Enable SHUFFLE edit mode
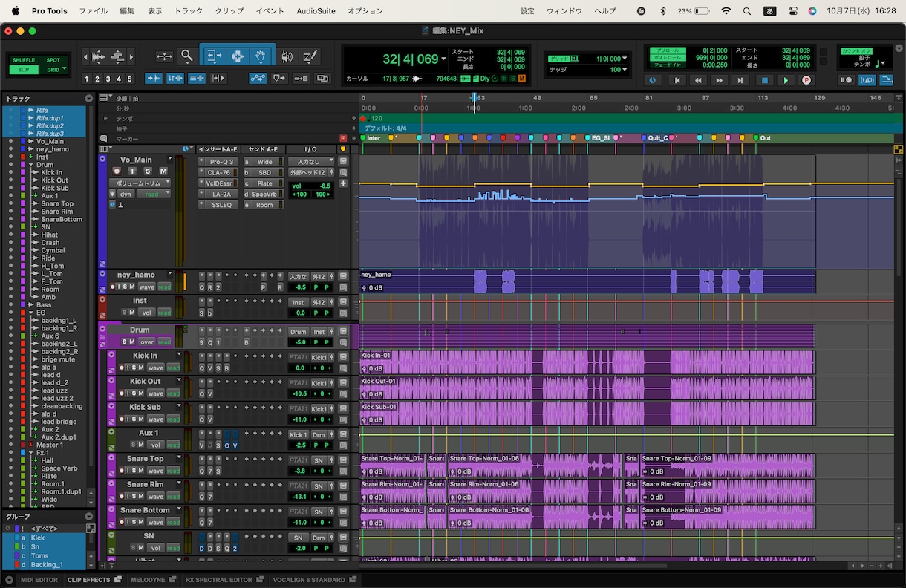Image resolution: width=906 pixels, height=588 pixels. 24,60
